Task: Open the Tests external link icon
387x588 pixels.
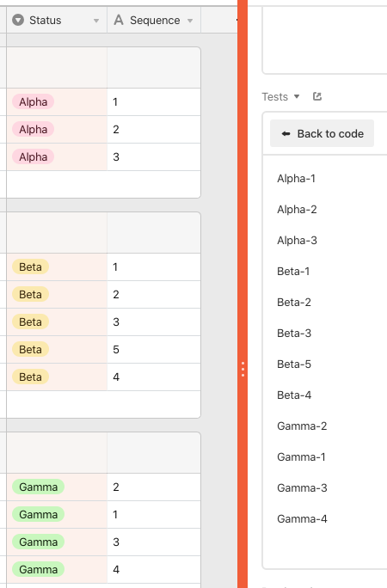Action: tap(317, 97)
